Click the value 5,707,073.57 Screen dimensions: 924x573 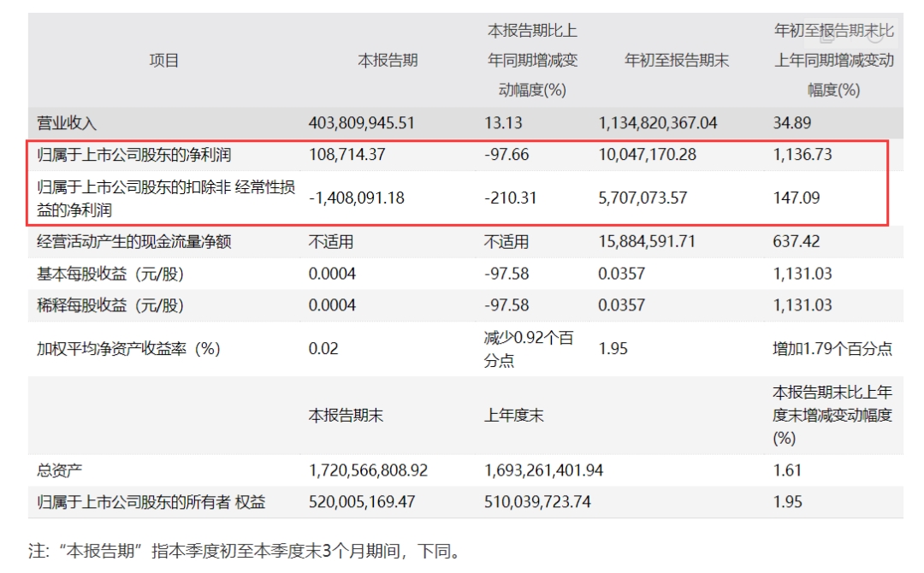[x=643, y=198]
